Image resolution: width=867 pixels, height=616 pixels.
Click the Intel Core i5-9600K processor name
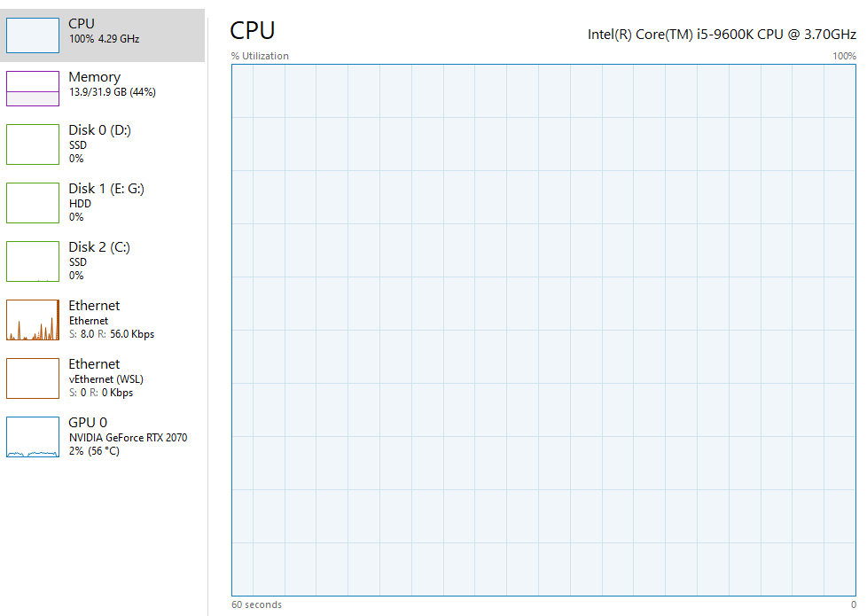(722, 35)
